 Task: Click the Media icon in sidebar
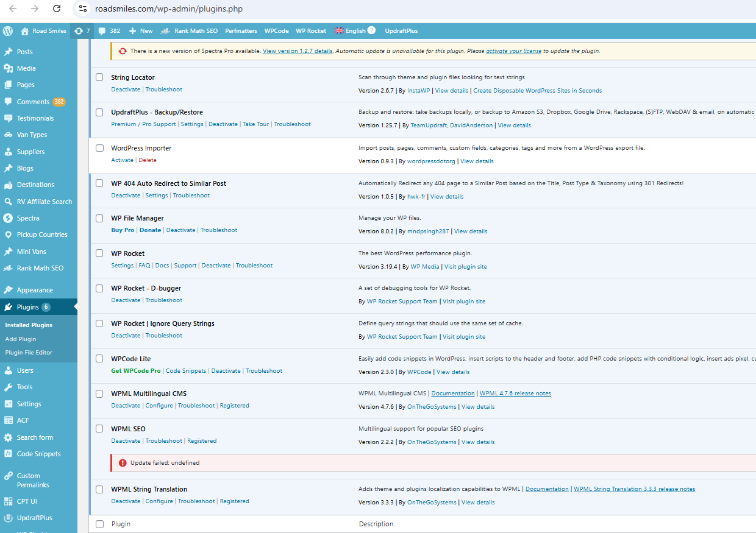[8, 68]
